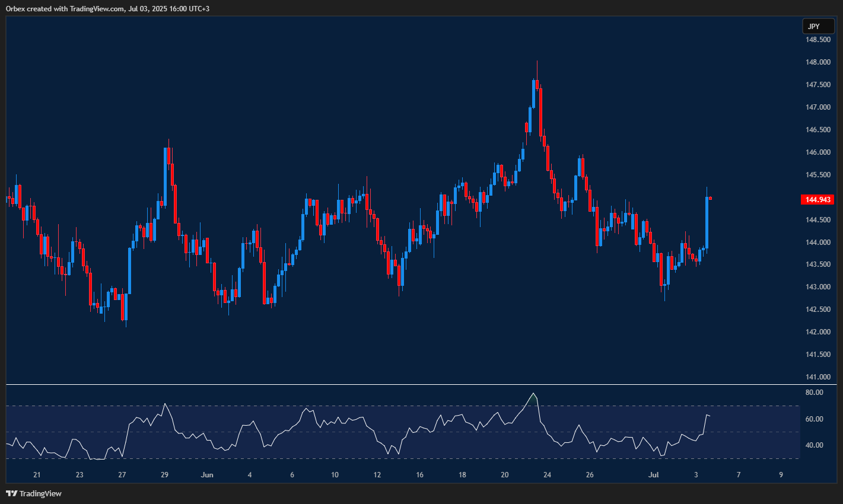Click the latest small red candle
The image size is (843, 504).
710,197
